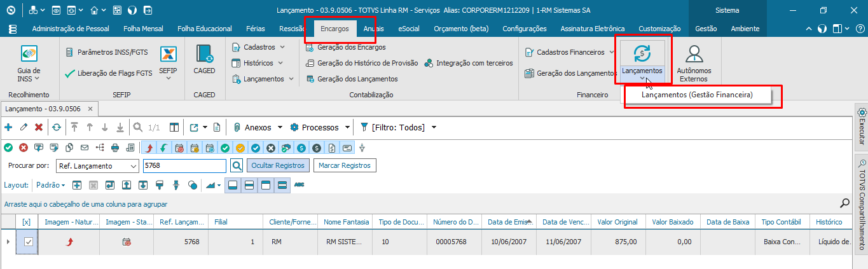This screenshot has width=868, height=269.
Task: Open the CAGED ribbon button
Action: [205, 60]
